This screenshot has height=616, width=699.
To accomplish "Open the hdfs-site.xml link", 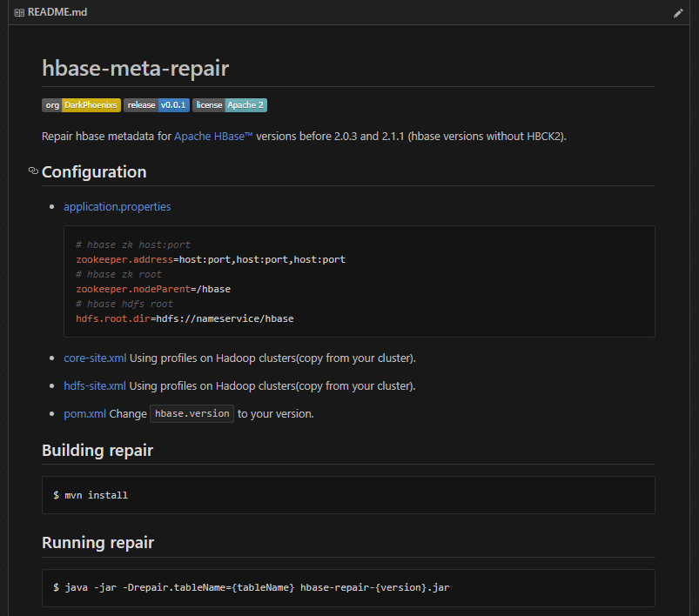I will 95,386.
